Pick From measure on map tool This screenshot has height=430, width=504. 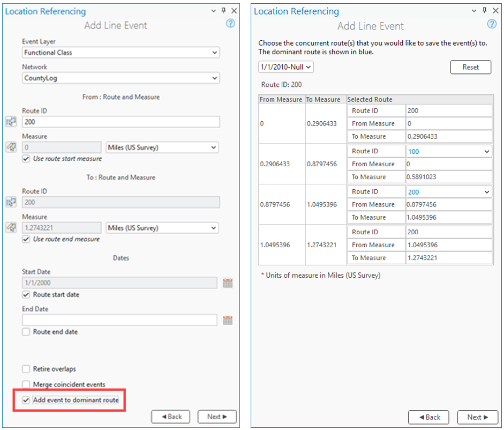point(11,147)
